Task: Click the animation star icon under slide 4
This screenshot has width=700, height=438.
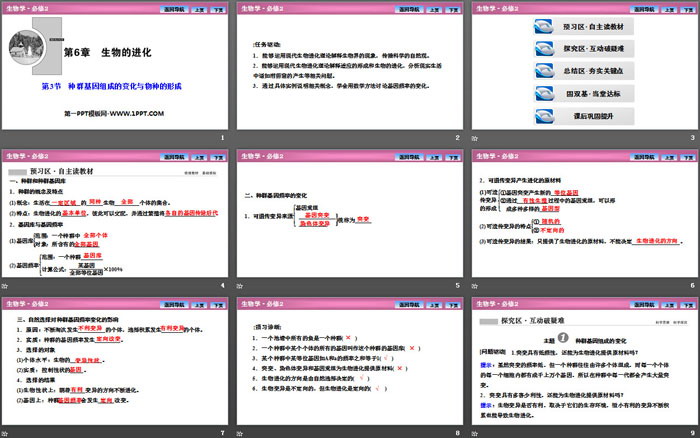Action: [4, 286]
